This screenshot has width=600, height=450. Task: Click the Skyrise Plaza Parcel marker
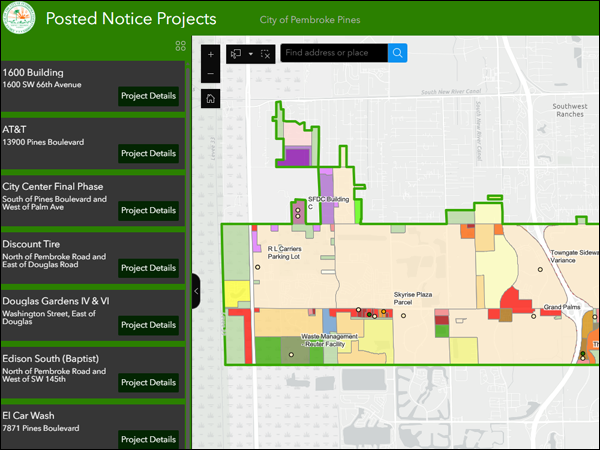pyautogui.click(x=404, y=316)
